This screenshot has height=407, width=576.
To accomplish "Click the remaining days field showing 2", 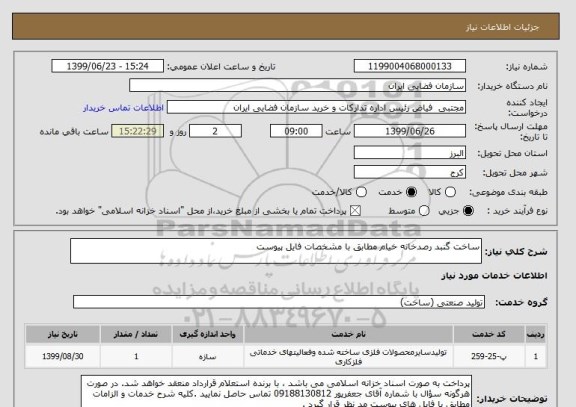I will coord(215,131).
